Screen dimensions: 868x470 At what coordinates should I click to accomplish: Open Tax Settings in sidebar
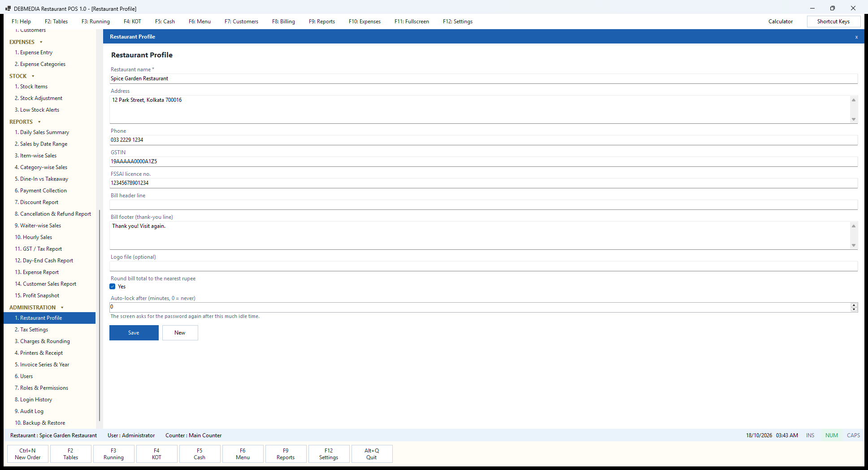click(x=49, y=330)
